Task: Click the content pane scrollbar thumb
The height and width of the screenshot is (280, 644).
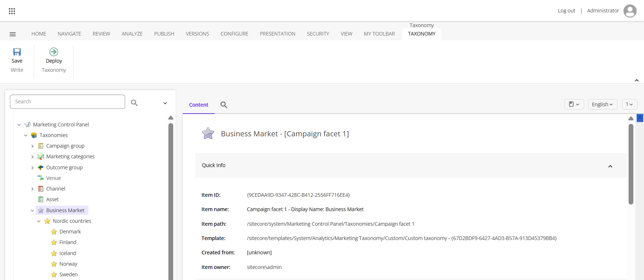Action: [x=631, y=164]
